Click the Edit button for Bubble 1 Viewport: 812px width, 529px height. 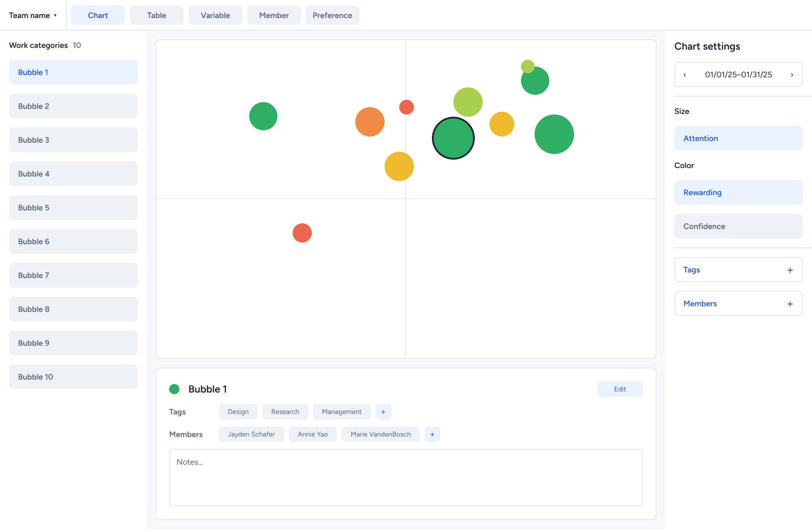click(x=620, y=389)
